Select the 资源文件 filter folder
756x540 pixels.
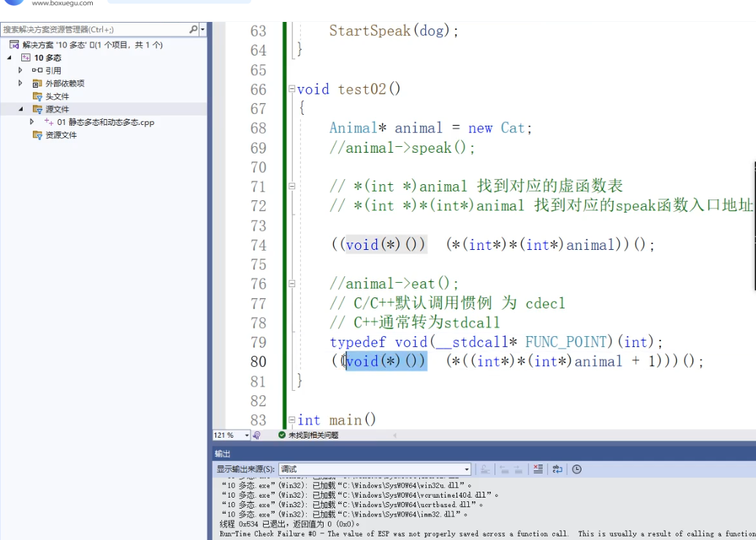click(x=61, y=135)
